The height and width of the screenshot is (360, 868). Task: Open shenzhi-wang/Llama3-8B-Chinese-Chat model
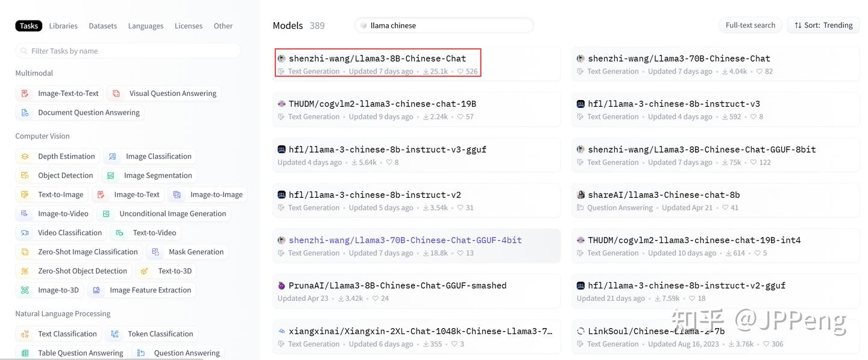coord(377,58)
